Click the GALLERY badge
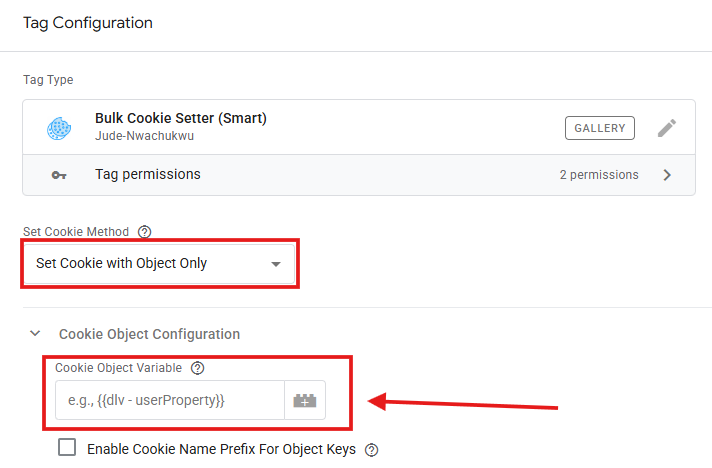The height and width of the screenshot is (468, 712). (600, 128)
